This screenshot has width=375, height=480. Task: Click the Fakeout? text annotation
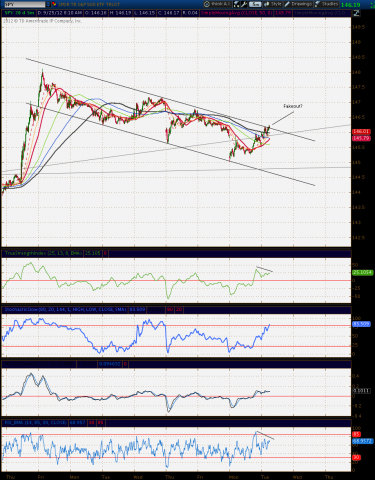pos(293,106)
